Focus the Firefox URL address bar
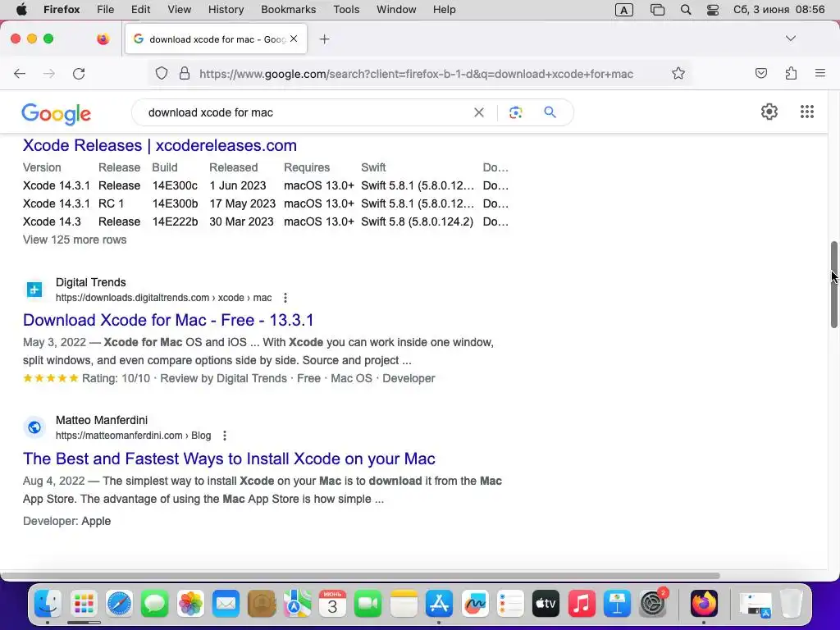 tap(416, 73)
